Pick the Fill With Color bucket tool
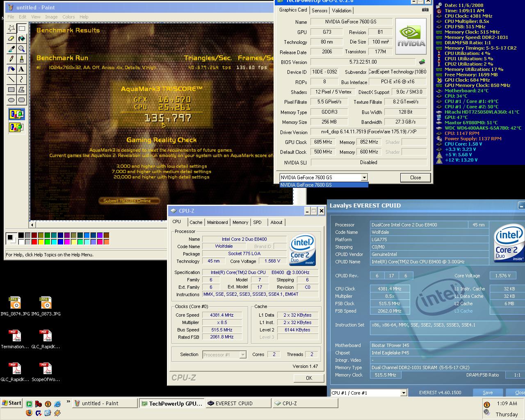The height and width of the screenshot is (420, 525). (x=22, y=39)
